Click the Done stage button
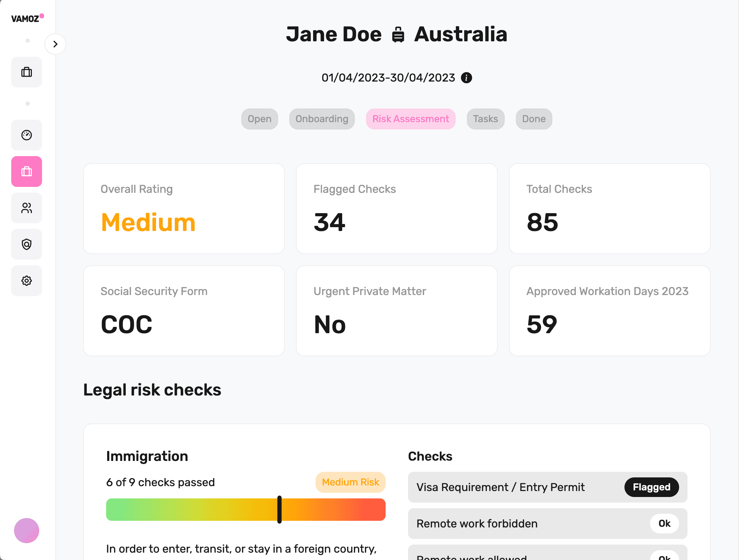 click(x=533, y=119)
